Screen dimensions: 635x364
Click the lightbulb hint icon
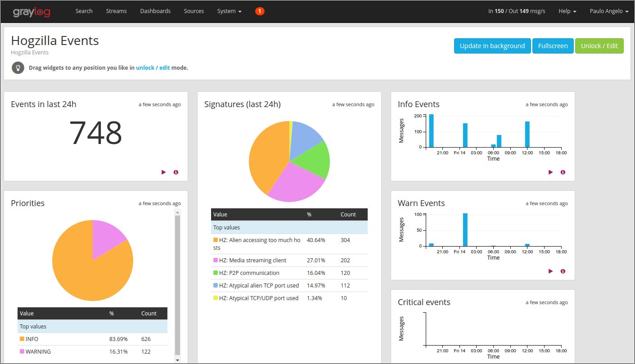[x=18, y=68]
